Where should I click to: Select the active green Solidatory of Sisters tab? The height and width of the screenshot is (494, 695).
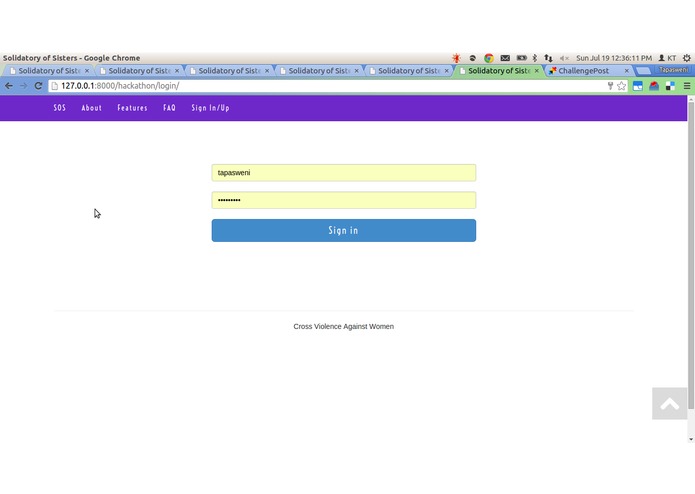coord(499,71)
